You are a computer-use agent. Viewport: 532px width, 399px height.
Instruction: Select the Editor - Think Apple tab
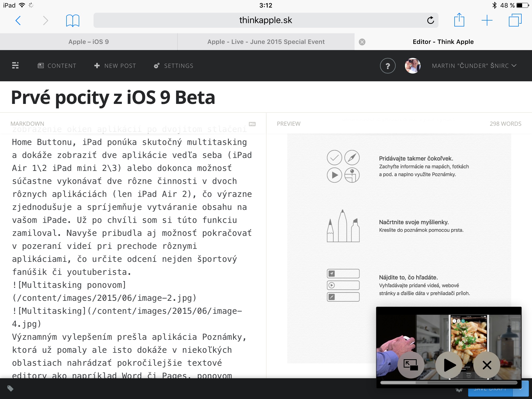point(443,42)
